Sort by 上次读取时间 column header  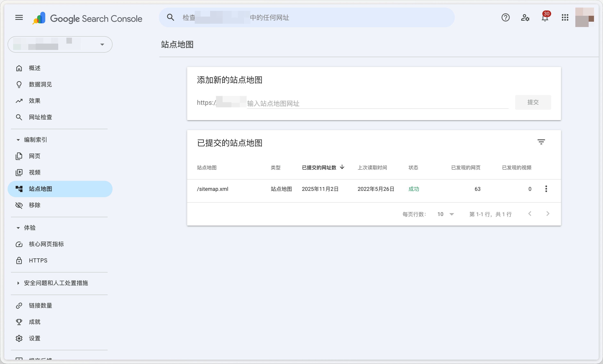372,168
